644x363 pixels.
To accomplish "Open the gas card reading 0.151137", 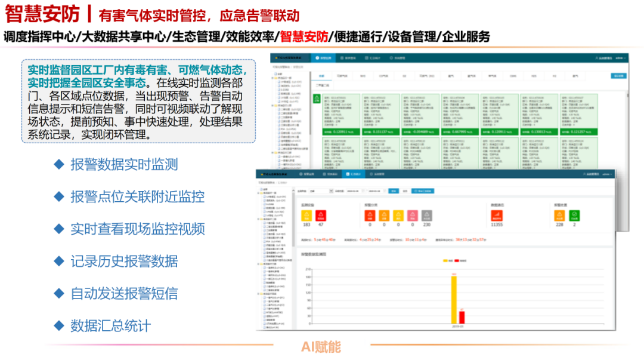I will click(x=380, y=115).
